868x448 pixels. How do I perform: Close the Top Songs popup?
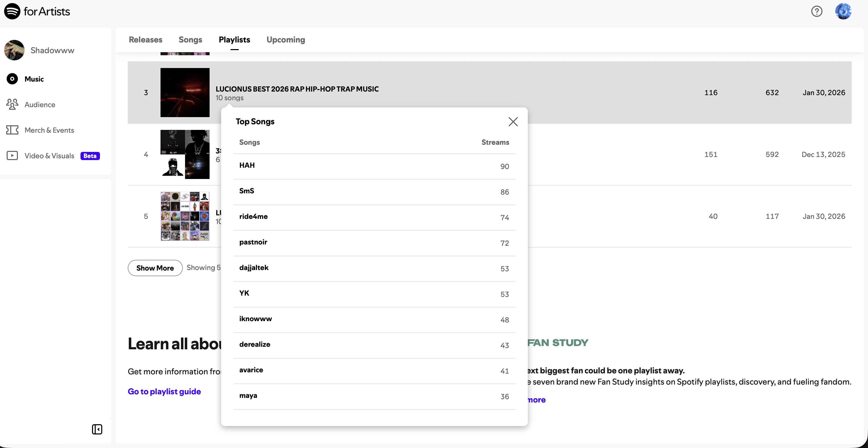(513, 122)
